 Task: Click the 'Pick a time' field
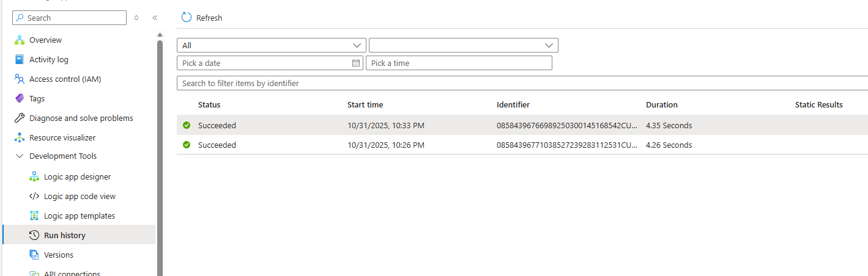pos(459,63)
